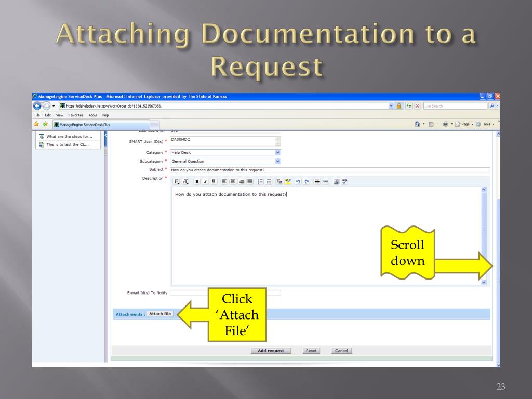Open the Home button dropdown arrow
The height and width of the screenshot is (399, 532).
click(424, 124)
